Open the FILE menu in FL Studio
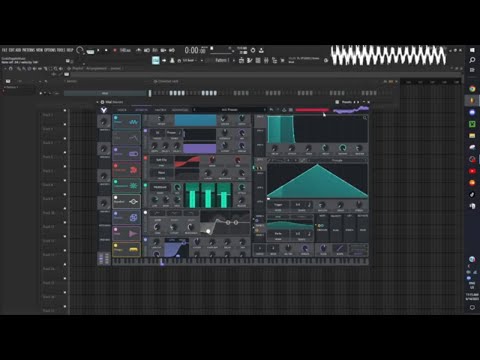This screenshot has height=360, width=480. [5, 50]
